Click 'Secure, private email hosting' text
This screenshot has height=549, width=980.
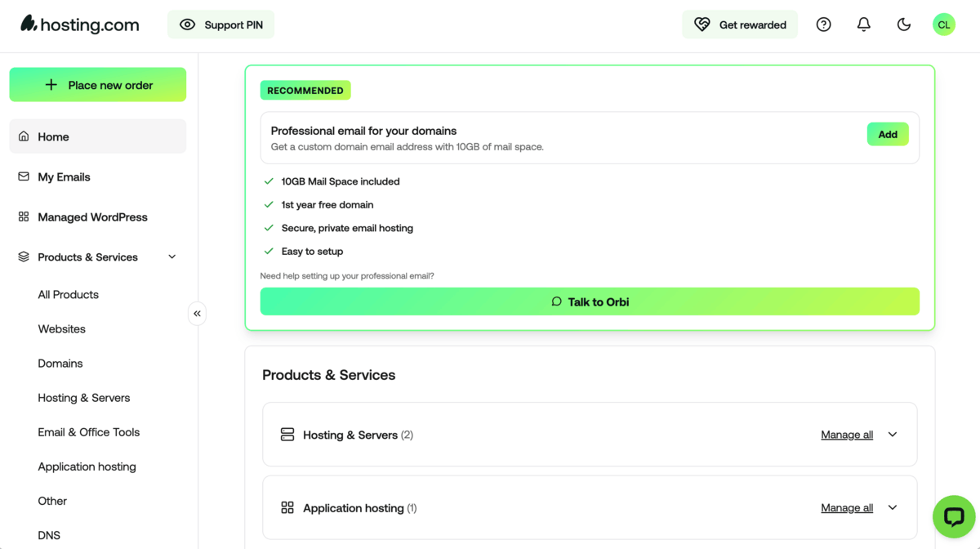tap(347, 228)
